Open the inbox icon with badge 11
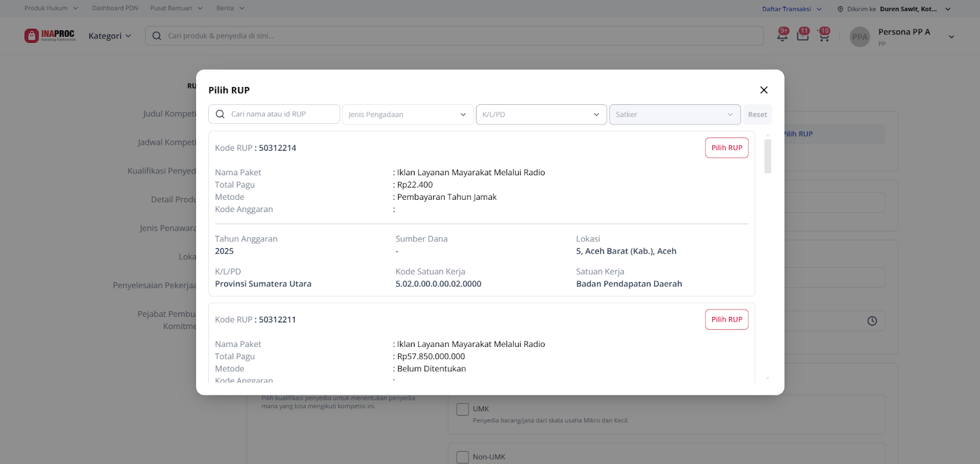This screenshot has width=980, height=464. tap(802, 36)
